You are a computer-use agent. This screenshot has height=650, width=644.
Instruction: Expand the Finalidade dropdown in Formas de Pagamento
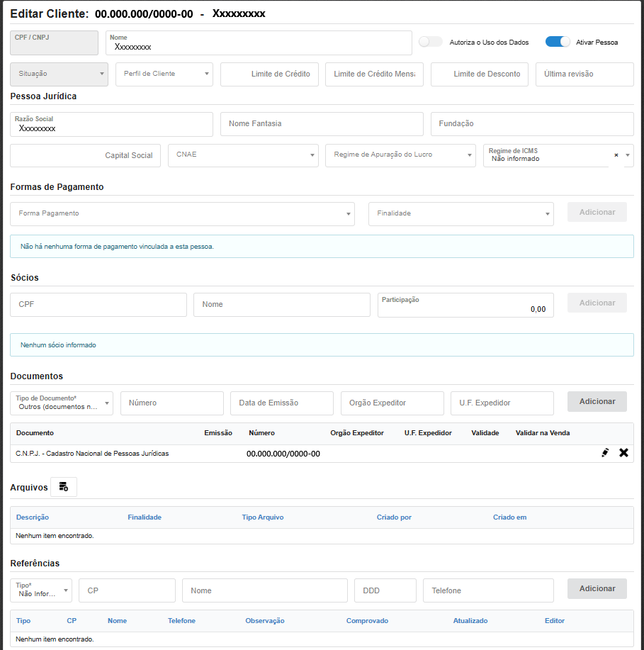coord(461,213)
